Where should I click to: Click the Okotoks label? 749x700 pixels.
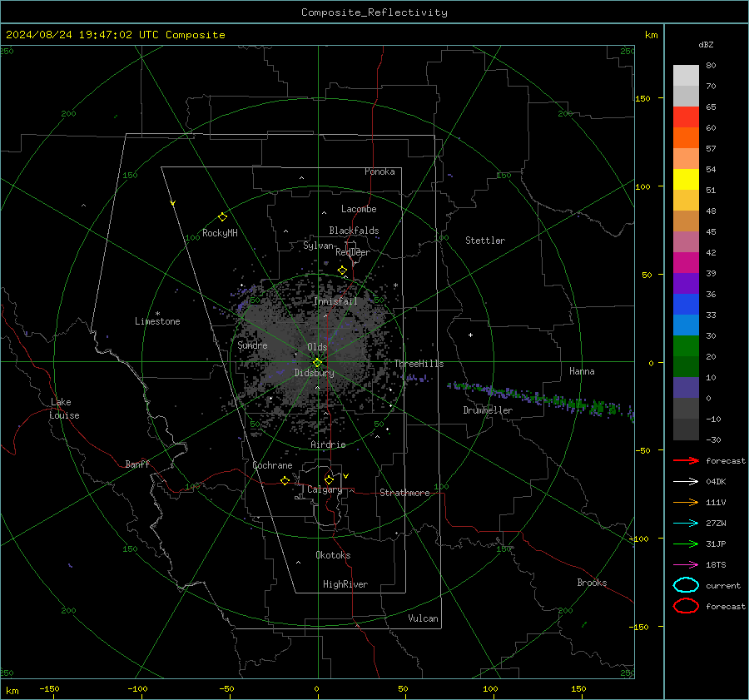(x=333, y=555)
